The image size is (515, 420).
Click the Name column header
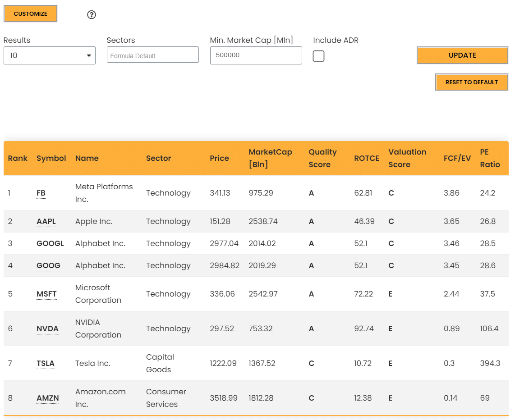[87, 158]
